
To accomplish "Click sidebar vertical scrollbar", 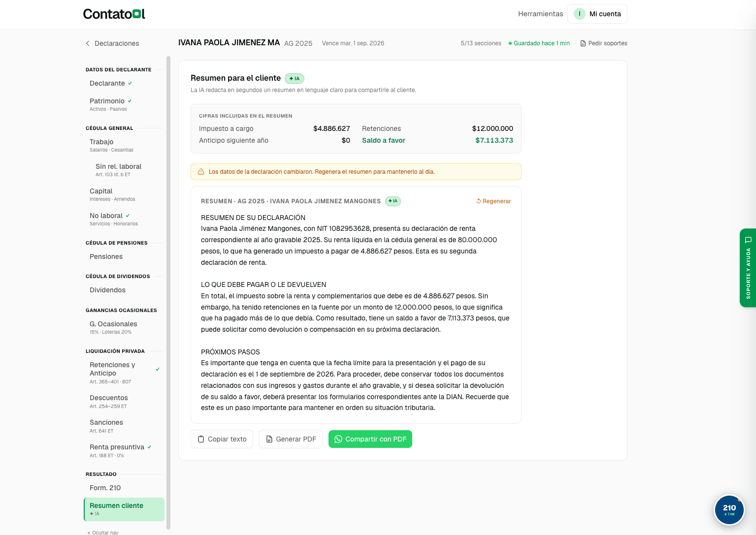I will [x=168, y=292].
